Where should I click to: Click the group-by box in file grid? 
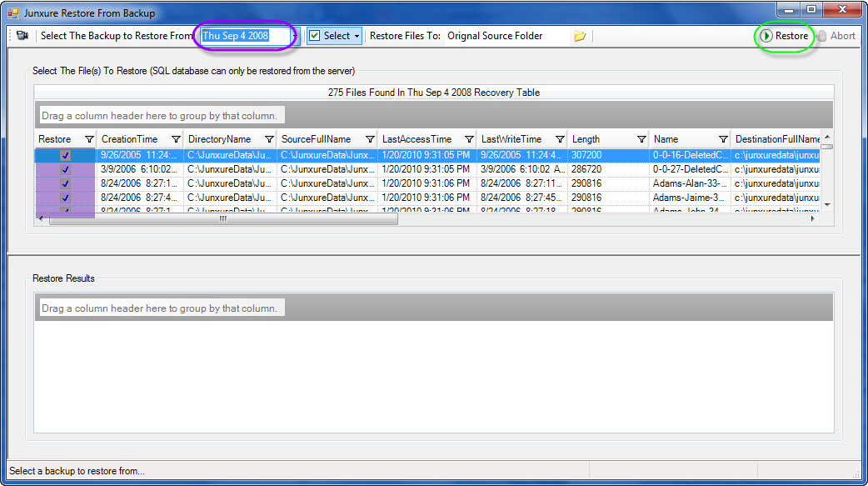pyautogui.click(x=162, y=116)
